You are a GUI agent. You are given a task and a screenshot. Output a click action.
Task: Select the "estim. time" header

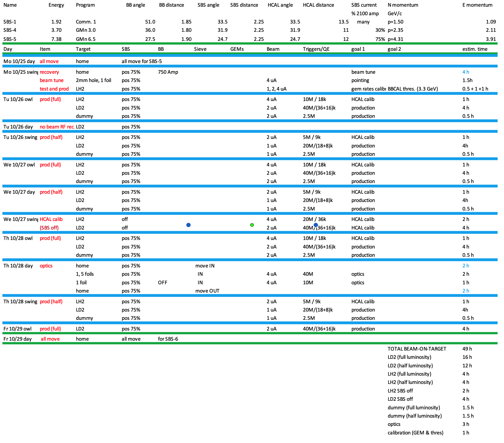[475, 49]
